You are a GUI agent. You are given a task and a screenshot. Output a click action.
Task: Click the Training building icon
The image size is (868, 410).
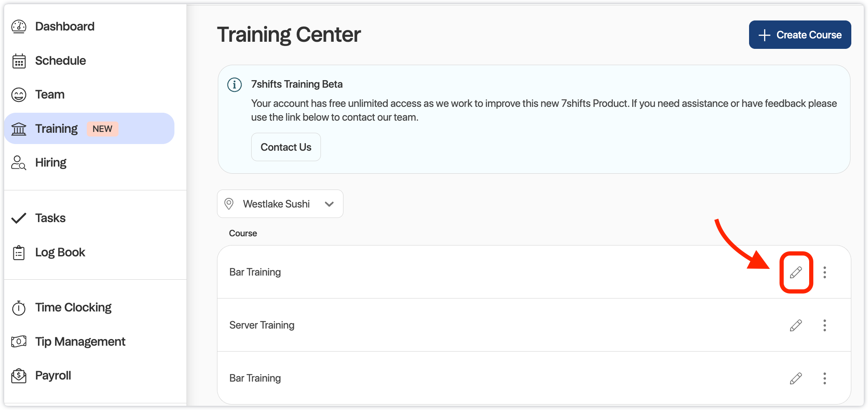pyautogui.click(x=19, y=129)
